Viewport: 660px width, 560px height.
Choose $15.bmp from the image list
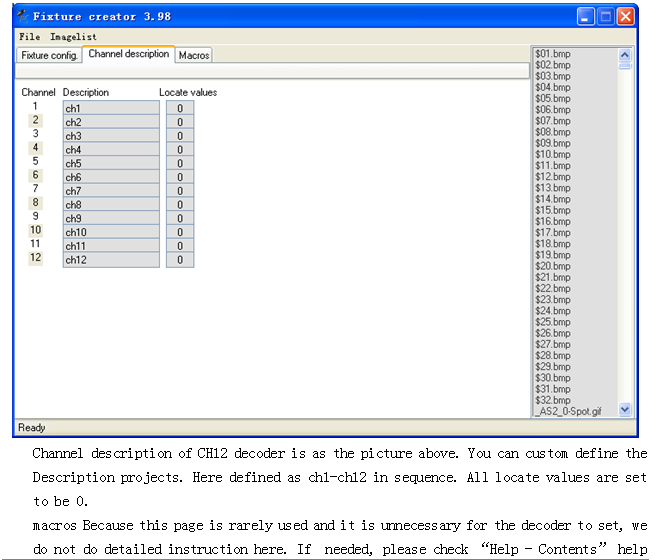(x=552, y=210)
